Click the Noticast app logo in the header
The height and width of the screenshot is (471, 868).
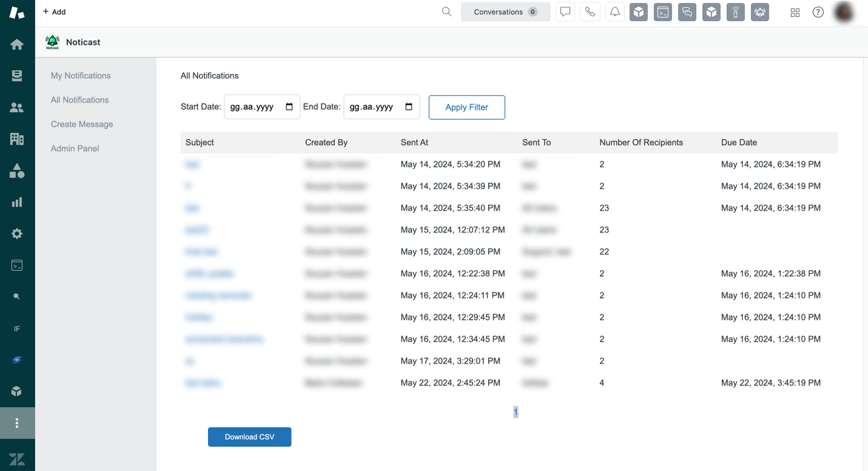pyautogui.click(x=52, y=42)
